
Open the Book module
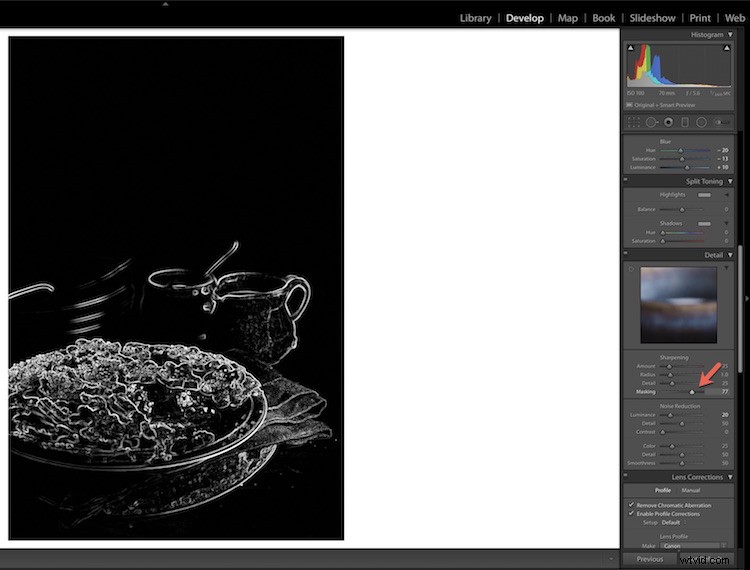604,18
